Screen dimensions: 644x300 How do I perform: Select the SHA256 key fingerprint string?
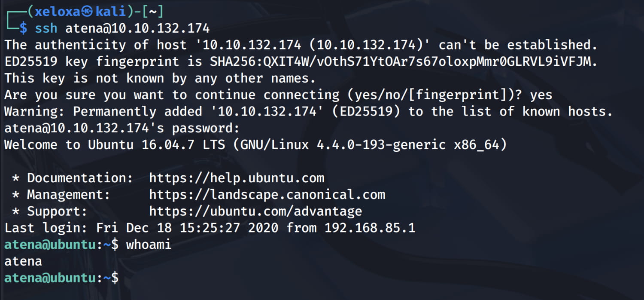(x=404, y=61)
